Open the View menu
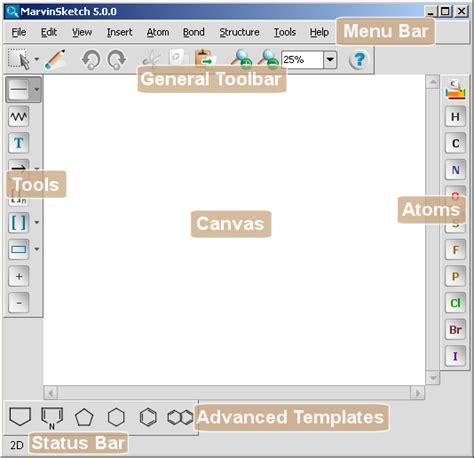The image size is (474, 458). (x=82, y=32)
